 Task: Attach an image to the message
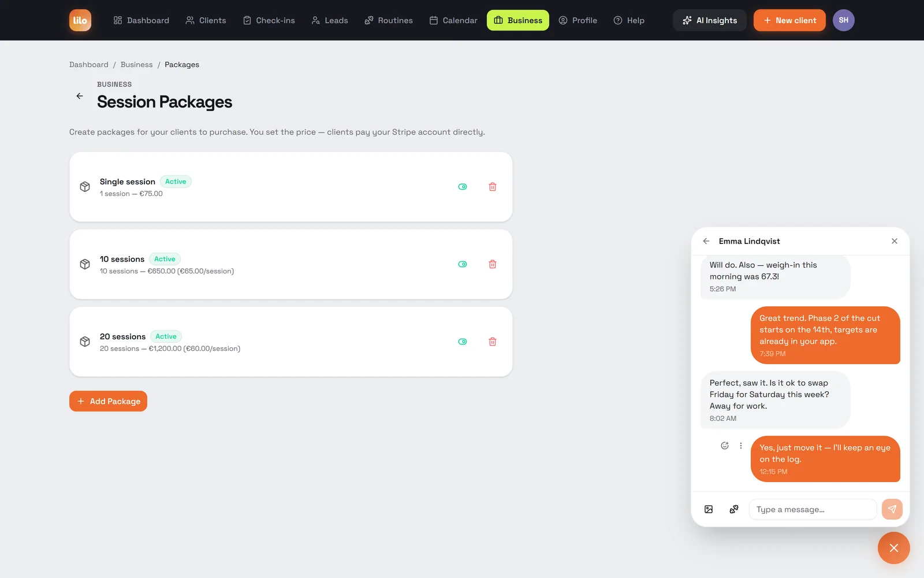pyautogui.click(x=709, y=509)
